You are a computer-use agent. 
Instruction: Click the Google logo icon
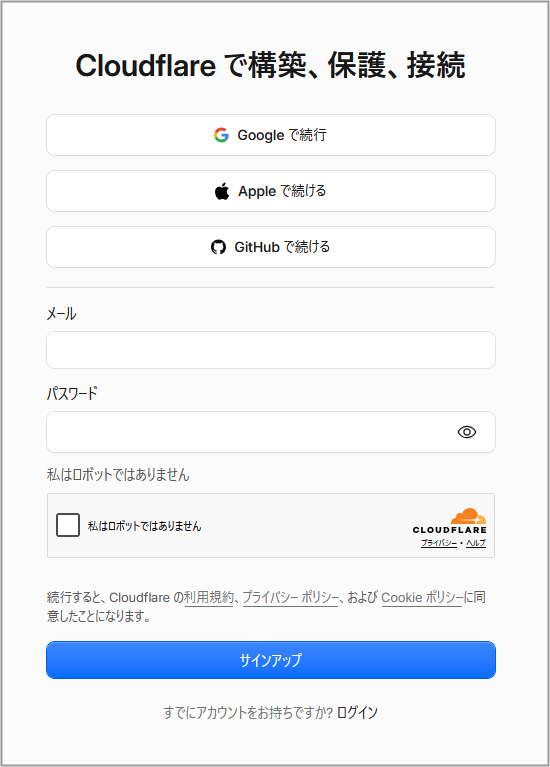tap(221, 135)
